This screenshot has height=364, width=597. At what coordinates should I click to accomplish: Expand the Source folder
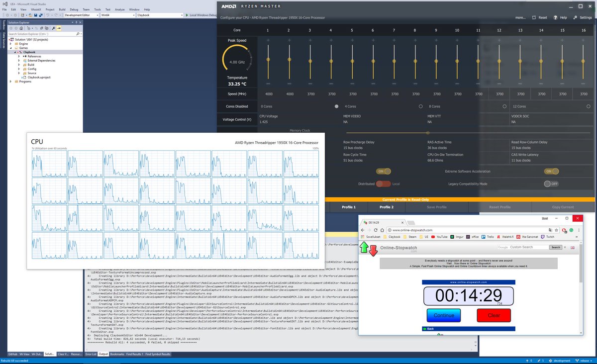click(19, 73)
